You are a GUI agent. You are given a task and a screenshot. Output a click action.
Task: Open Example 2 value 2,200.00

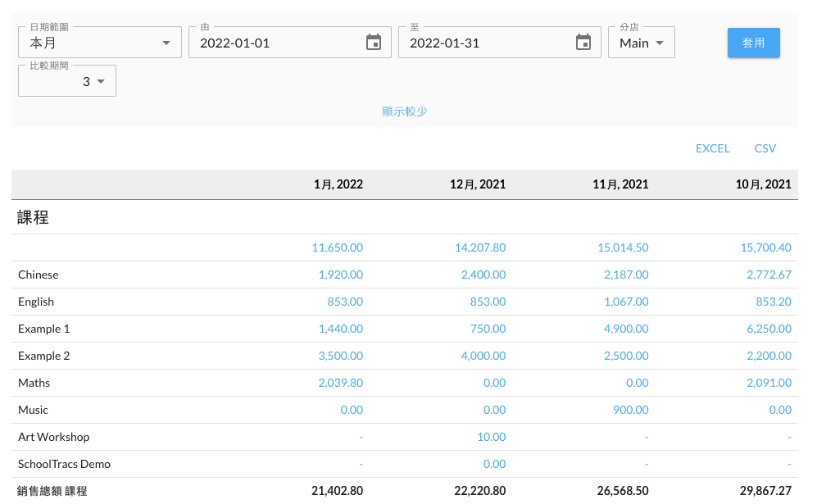coord(769,356)
